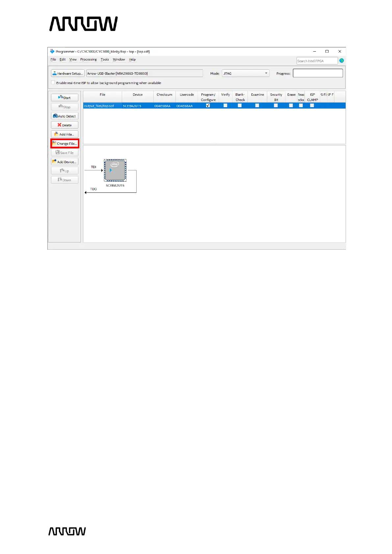Image resolution: width=392 pixels, height=554 pixels.
Task: Enable Blank-Check checkbox for top.sof
Action: tap(240, 106)
